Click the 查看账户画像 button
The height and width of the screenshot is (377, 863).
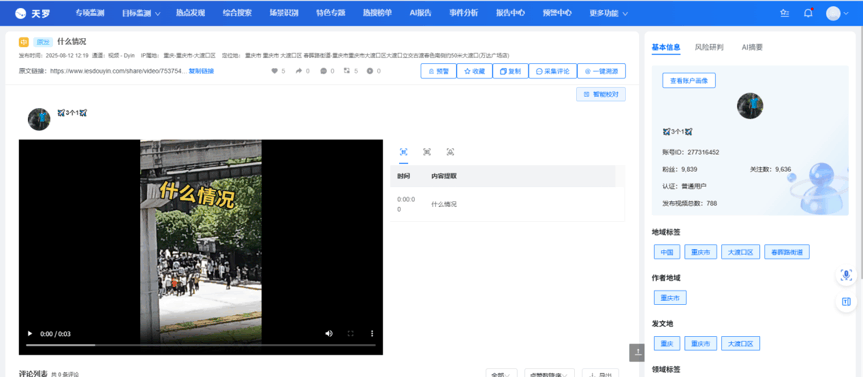[689, 80]
